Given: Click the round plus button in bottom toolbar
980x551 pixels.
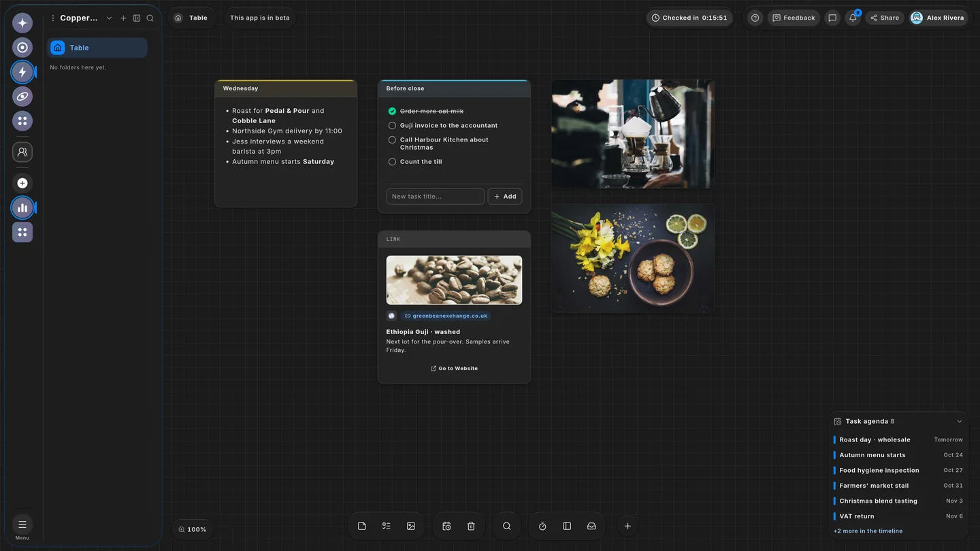Looking at the screenshot, I should coord(627,527).
